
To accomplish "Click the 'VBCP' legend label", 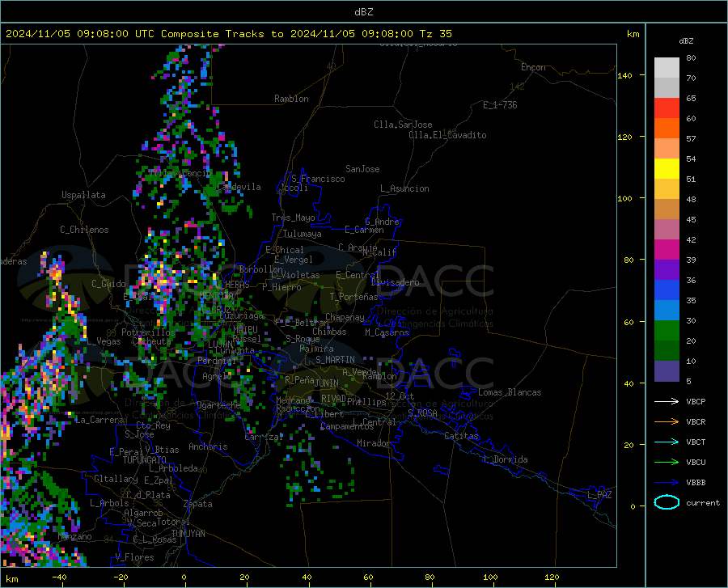I will pos(696,401).
